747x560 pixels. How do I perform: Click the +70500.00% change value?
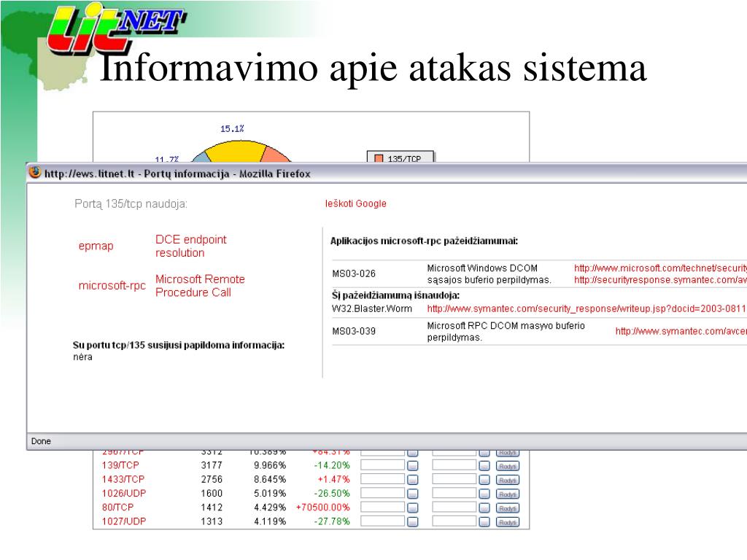coord(323,507)
